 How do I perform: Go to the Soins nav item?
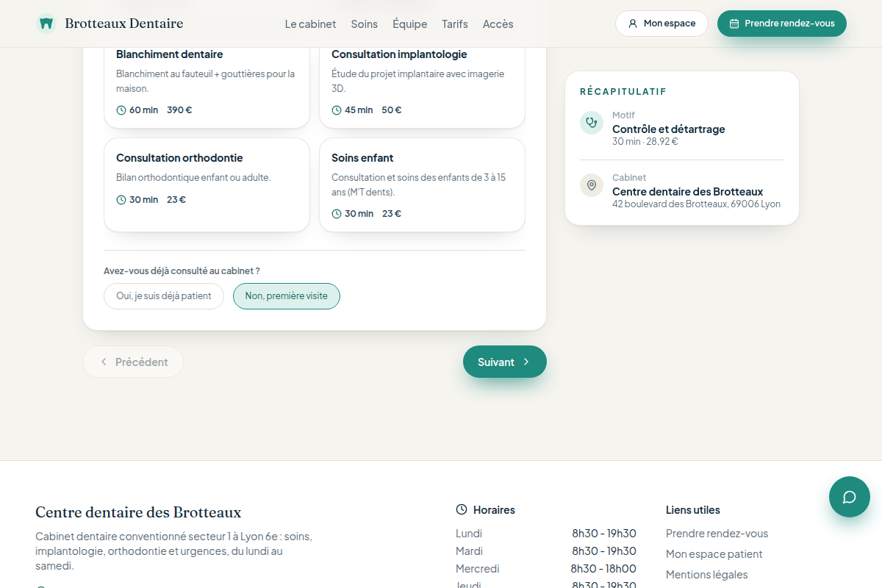365,24
